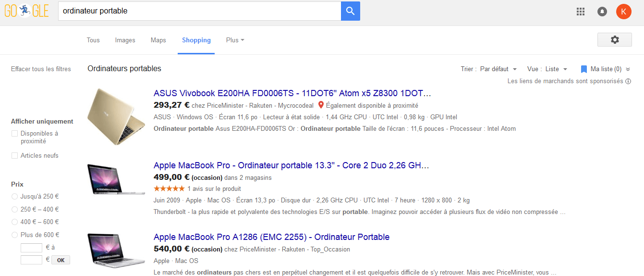Click the MacBook Pro A1286 thumbnail
The height and width of the screenshot is (276, 644).
(116, 251)
